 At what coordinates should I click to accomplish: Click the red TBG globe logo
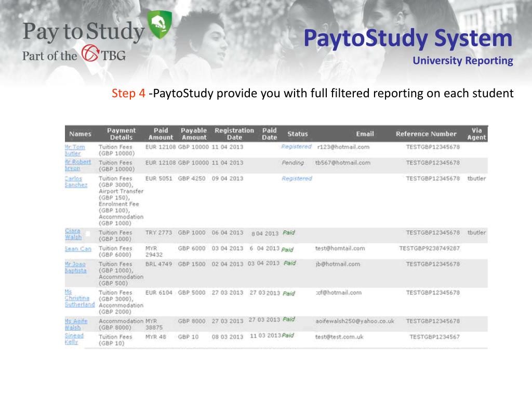pos(90,54)
